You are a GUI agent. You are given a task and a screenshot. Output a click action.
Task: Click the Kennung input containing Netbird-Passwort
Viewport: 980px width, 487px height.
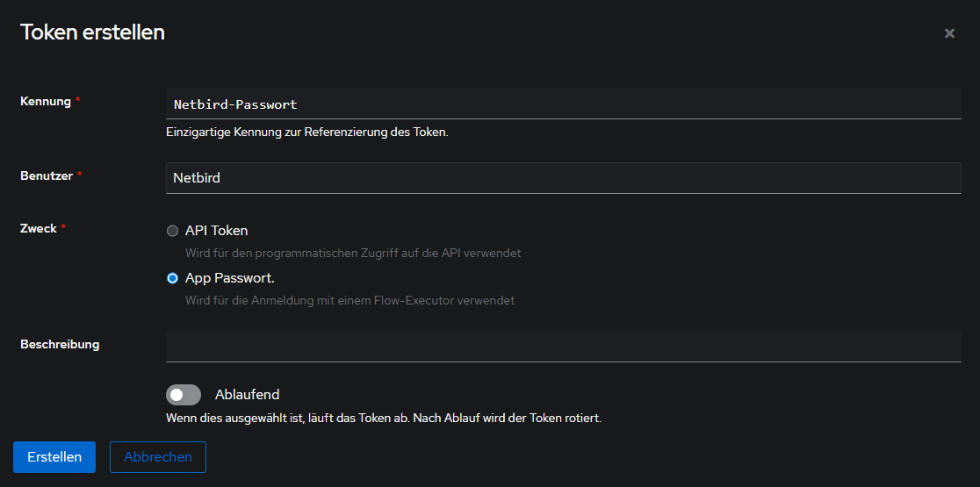562,104
